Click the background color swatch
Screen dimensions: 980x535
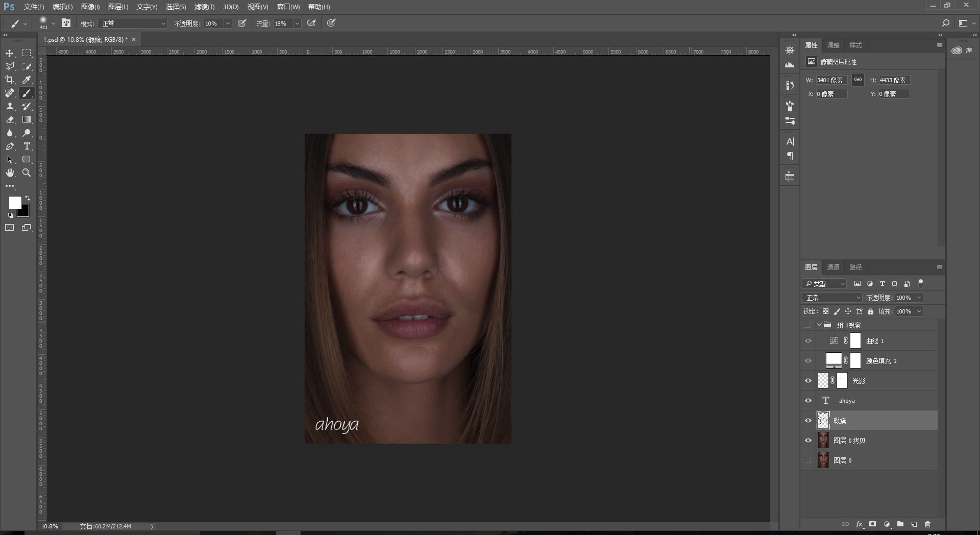25,213
